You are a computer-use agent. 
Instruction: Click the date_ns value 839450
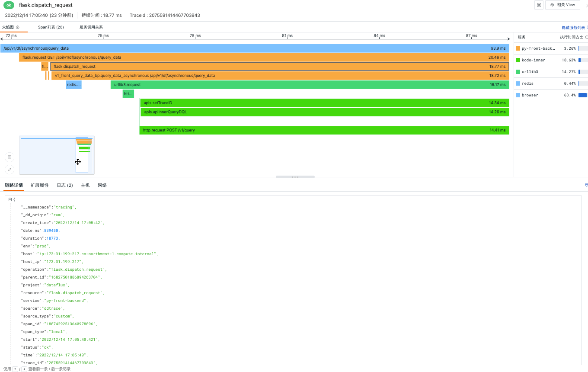(51, 231)
